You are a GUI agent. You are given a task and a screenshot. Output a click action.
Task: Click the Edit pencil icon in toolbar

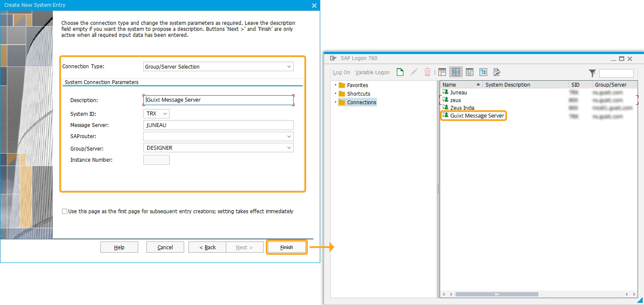[x=414, y=72]
